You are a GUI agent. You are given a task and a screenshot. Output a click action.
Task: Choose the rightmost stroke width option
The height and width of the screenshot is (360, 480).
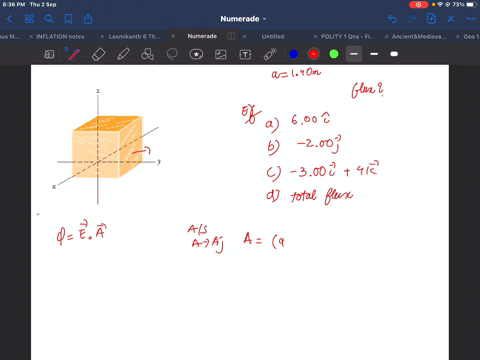tap(394, 54)
